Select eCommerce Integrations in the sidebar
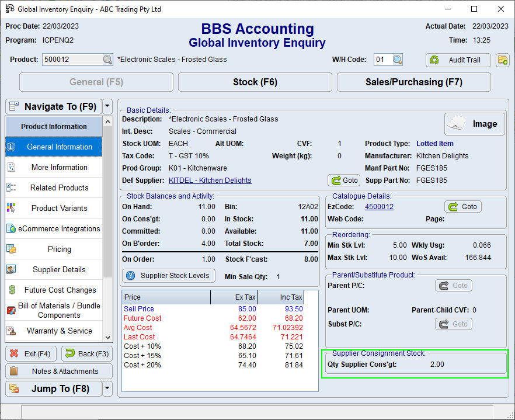 pyautogui.click(x=54, y=228)
